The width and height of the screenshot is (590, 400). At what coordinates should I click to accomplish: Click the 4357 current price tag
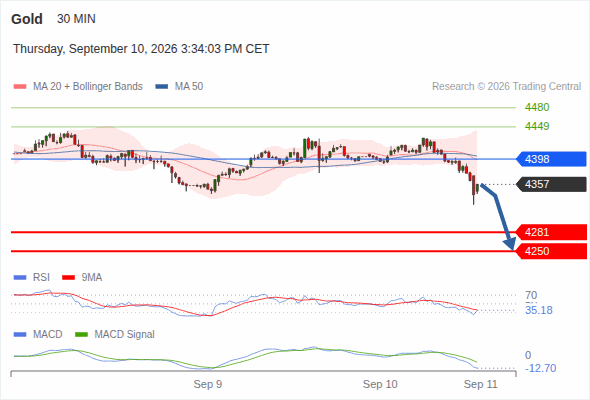[x=551, y=184]
